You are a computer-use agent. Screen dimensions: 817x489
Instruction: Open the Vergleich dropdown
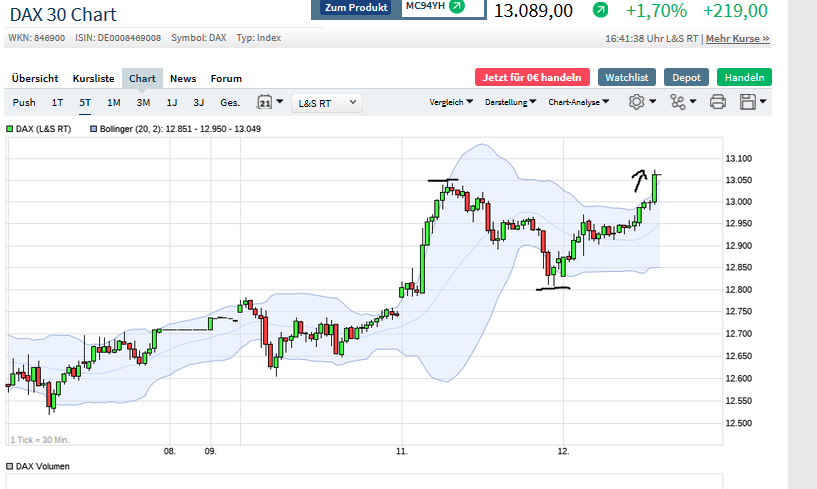pos(451,102)
